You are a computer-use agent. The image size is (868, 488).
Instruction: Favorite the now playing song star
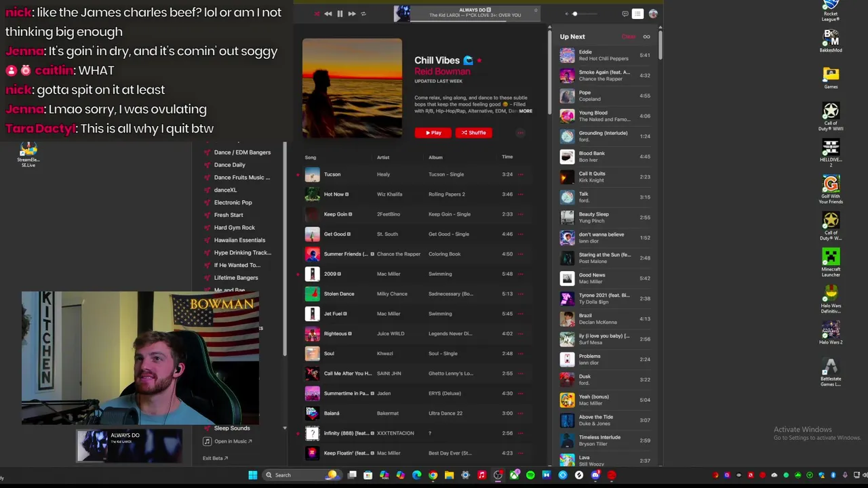535,10
